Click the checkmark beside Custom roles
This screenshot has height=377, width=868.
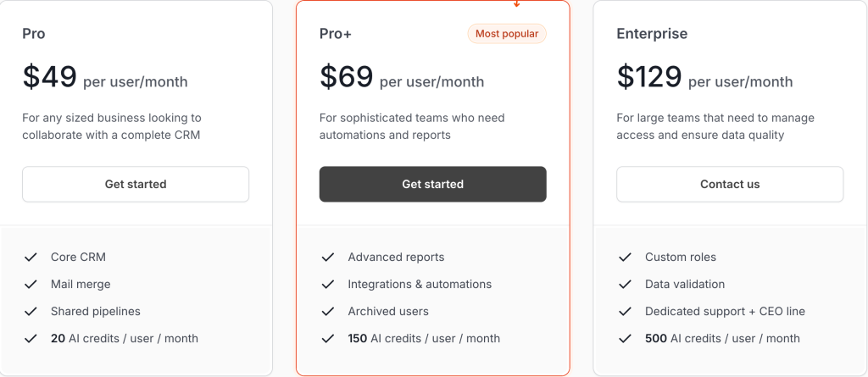pyautogui.click(x=625, y=258)
